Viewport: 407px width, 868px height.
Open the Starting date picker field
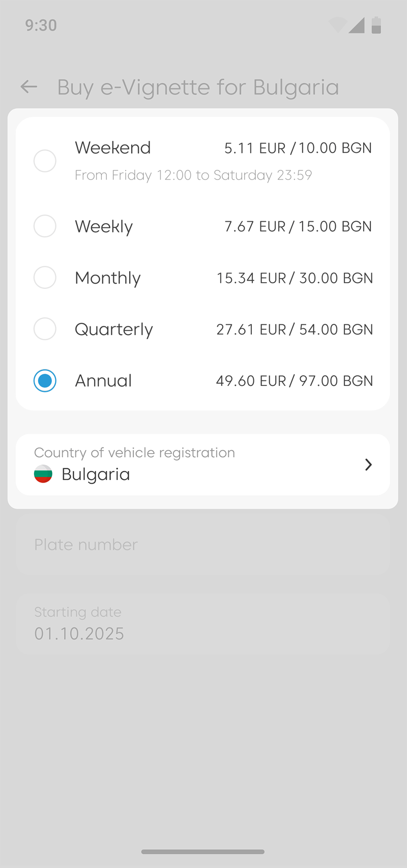202,624
